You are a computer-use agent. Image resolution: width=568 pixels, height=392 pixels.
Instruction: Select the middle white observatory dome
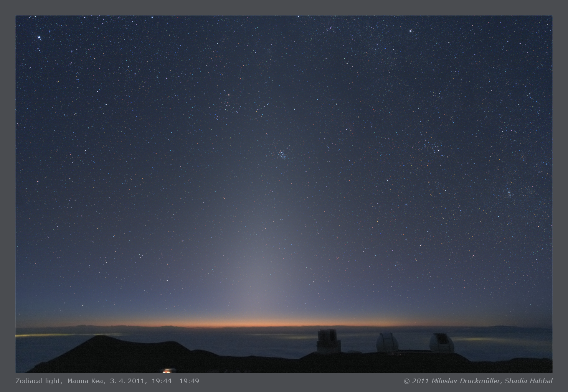[387, 343]
